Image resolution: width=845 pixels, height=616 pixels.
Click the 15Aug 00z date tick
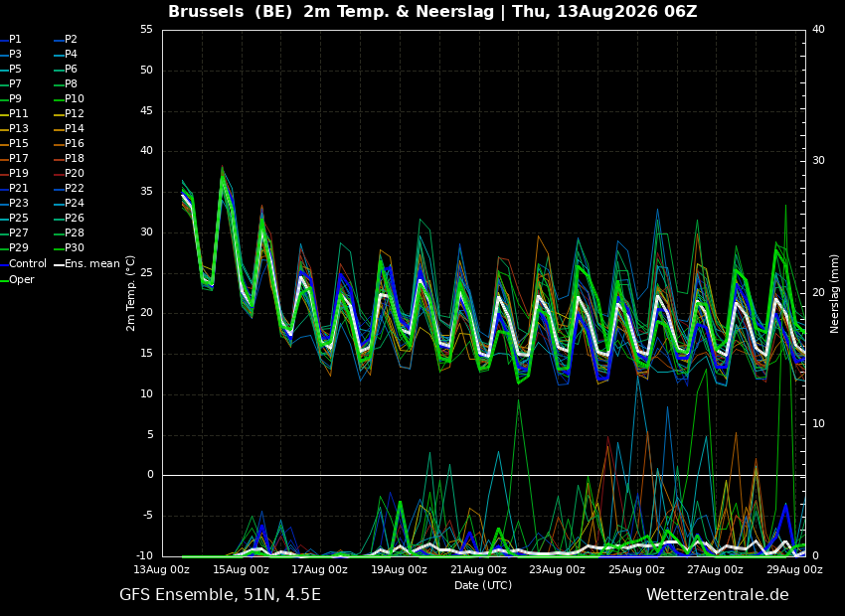(x=242, y=569)
